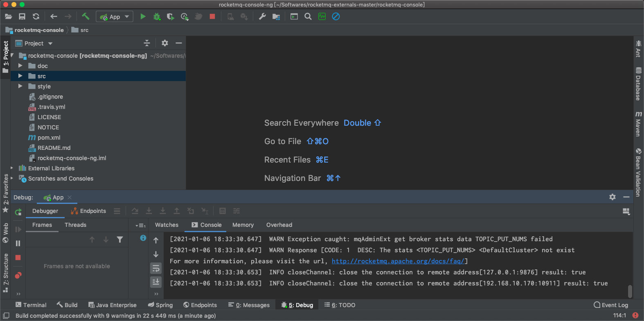The image size is (644, 321).
Task: Open Run Anything terminal-like icon
Action: 294,17
